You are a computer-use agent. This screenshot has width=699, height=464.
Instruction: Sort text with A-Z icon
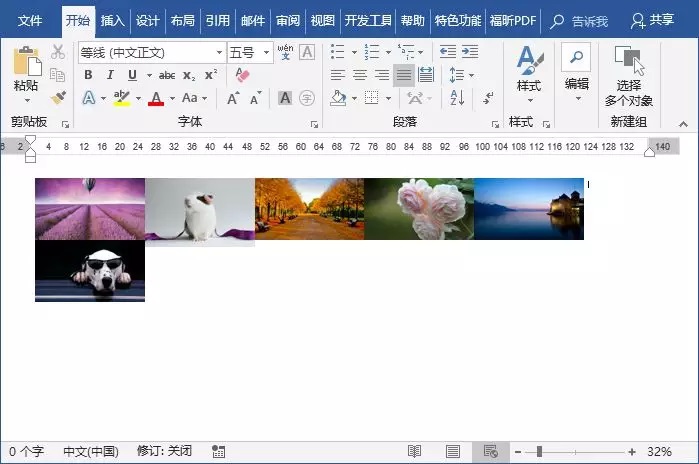[x=457, y=98]
